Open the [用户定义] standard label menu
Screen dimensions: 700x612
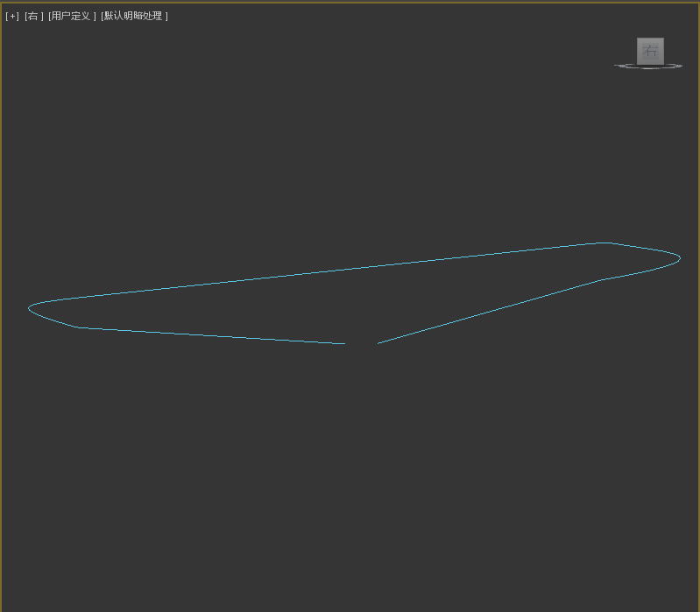(x=72, y=16)
